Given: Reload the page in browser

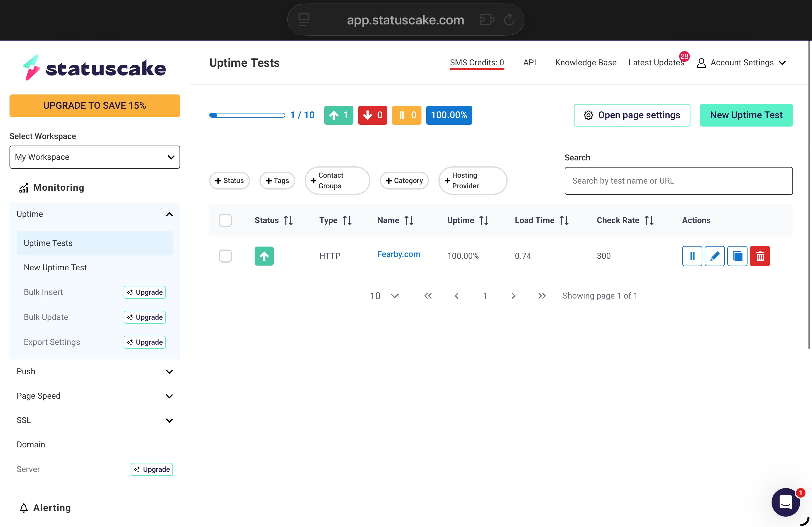Looking at the screenshot, I should coord(509,19).
